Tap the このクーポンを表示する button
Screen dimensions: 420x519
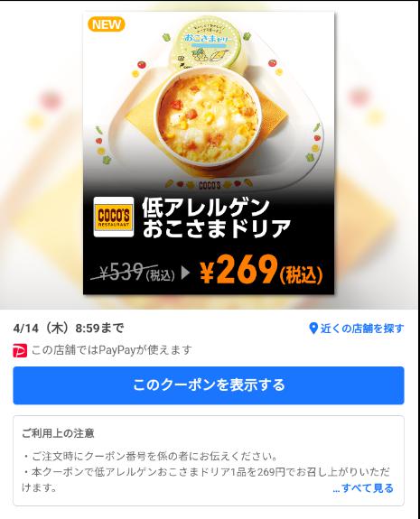click(209, 385)
